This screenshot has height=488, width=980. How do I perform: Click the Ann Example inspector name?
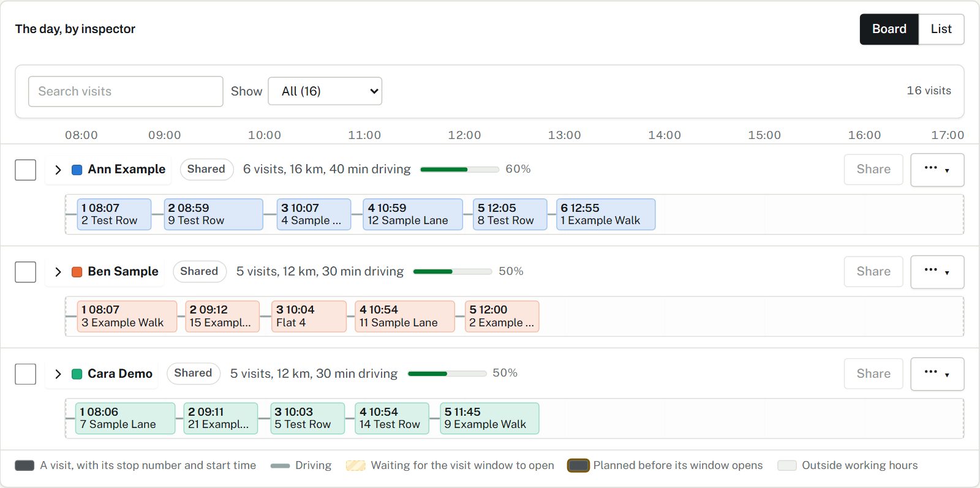(127, 169)
